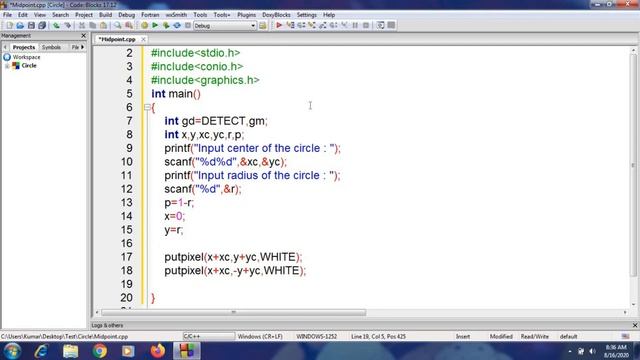This screenshot has width=640, height=360.
Task: Click the editor vertical scrollbar down arrow
Action: (x=633, y=304)
